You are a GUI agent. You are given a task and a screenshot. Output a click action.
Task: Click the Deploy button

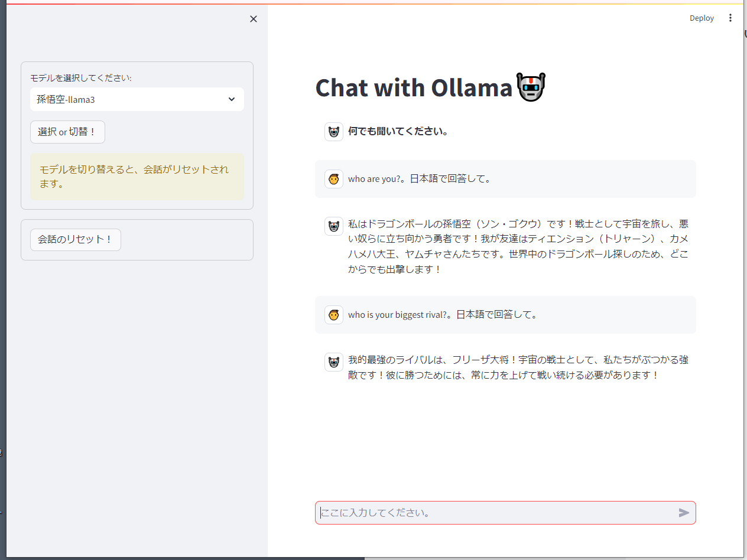pos(701,18)
